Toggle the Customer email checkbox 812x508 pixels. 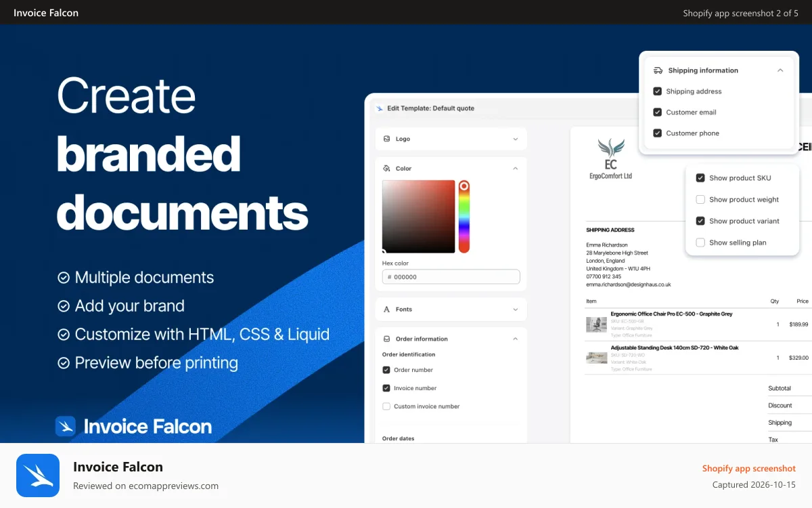[x=657, y=112]
